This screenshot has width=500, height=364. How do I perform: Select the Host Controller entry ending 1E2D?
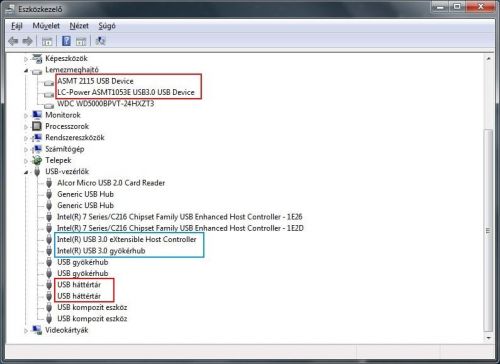[180, 228]
